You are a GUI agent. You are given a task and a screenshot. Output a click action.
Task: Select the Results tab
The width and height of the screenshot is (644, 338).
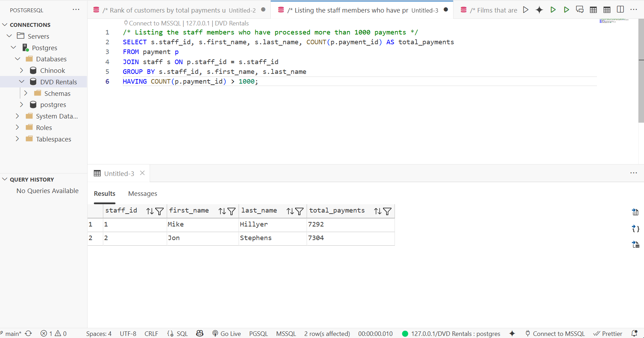(104, 193)
